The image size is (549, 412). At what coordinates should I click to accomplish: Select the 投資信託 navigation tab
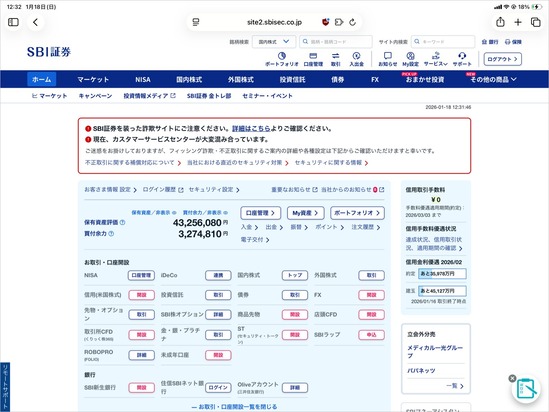(292, 79)
